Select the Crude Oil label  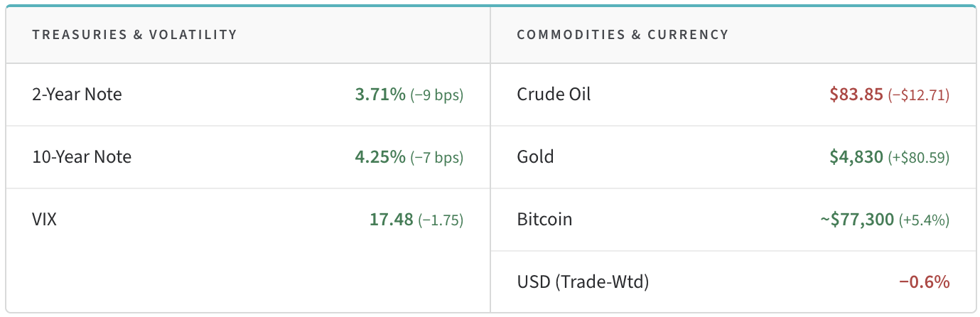pyautogui.click(x=554, y=95)
